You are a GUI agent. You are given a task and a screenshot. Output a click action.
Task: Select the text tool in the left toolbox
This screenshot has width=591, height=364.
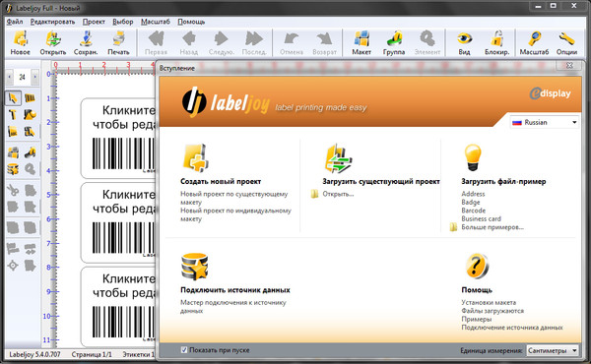click(13, 114)
